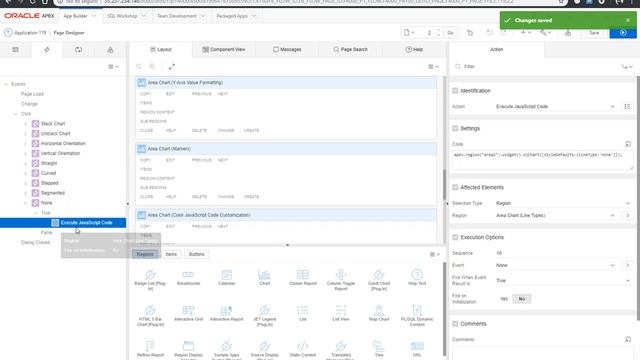Screen dimensions: 640x360
Task: Open Fire When Event Result Is dropdown
Action: (563, 280)
